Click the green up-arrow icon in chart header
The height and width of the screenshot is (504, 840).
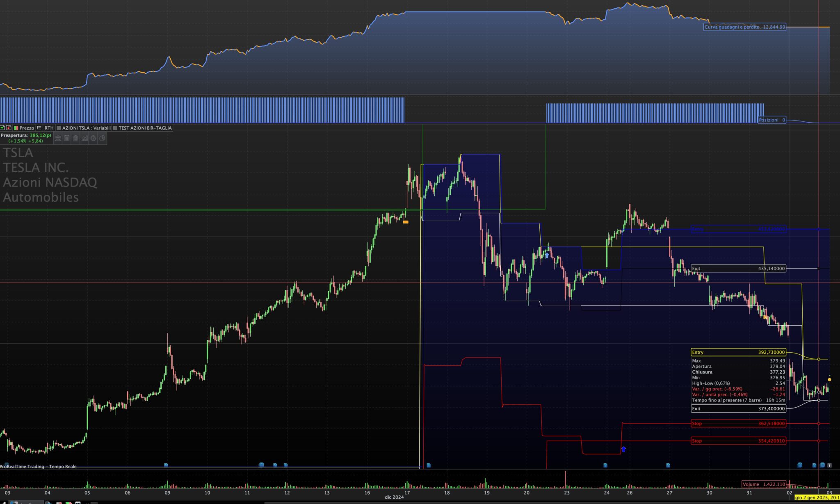point(2,128)
